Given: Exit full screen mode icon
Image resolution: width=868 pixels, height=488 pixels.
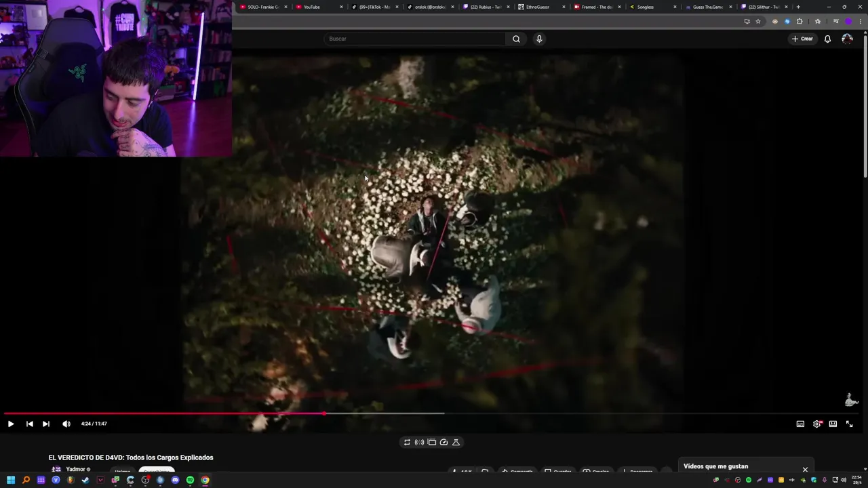Looking at the screenshot, I should [849, 424].
